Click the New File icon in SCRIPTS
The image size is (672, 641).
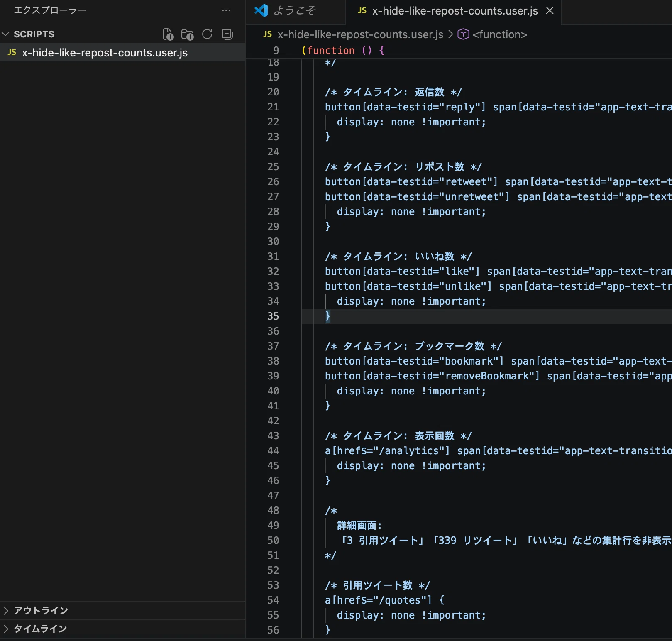click(x=168, y=34)
